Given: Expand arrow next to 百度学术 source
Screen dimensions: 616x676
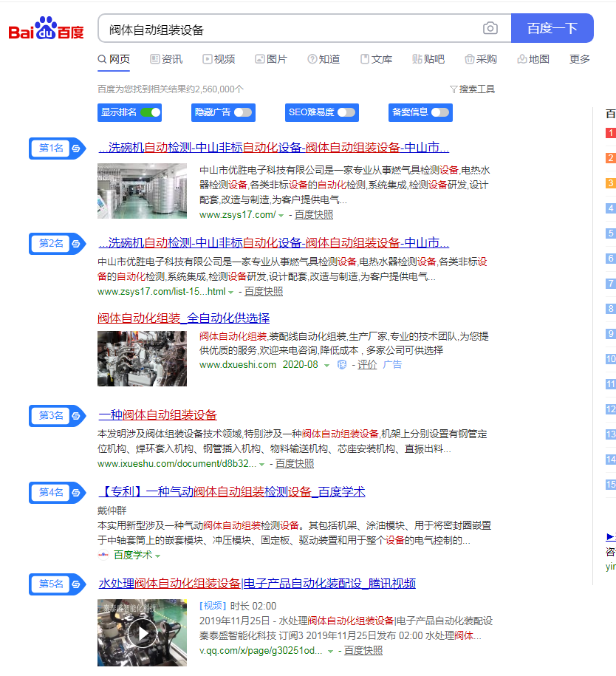Looking at the screenshot, I should click(158, 556).
